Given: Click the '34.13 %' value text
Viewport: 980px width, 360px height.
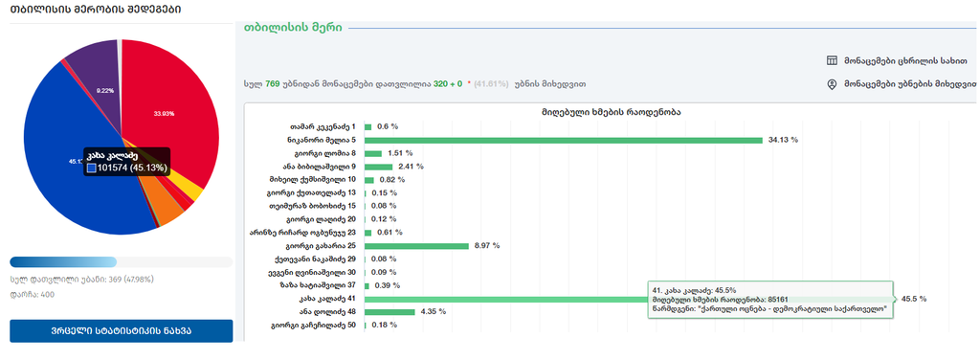Looking at the screenshot, I should pyautogui.click(x=783, y=140).
